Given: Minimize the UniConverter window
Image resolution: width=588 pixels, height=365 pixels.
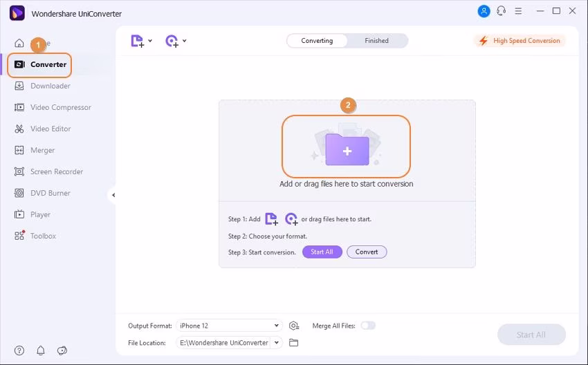Looking at the screenshot, I should tap(540, 11).
